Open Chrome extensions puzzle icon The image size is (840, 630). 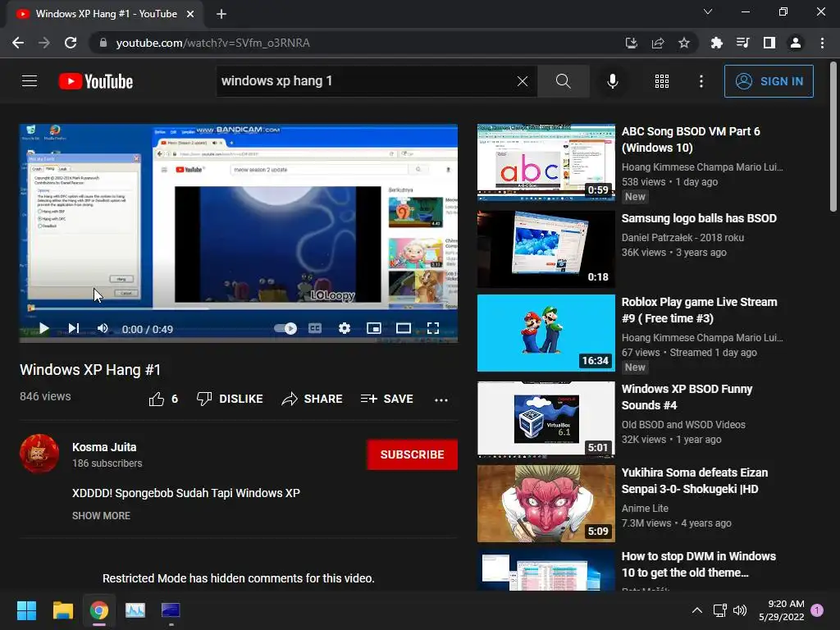(x=716, y=43)
